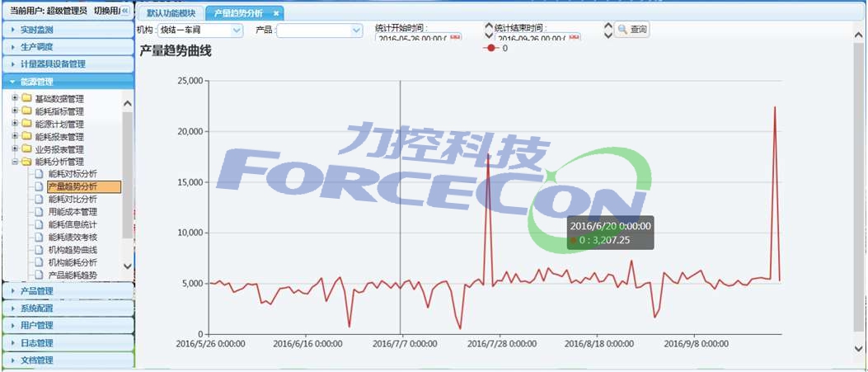Screen dimensions: 868x372
Task: Switch to the 默认功能模块 tab
Action: [x=171, y=13]
